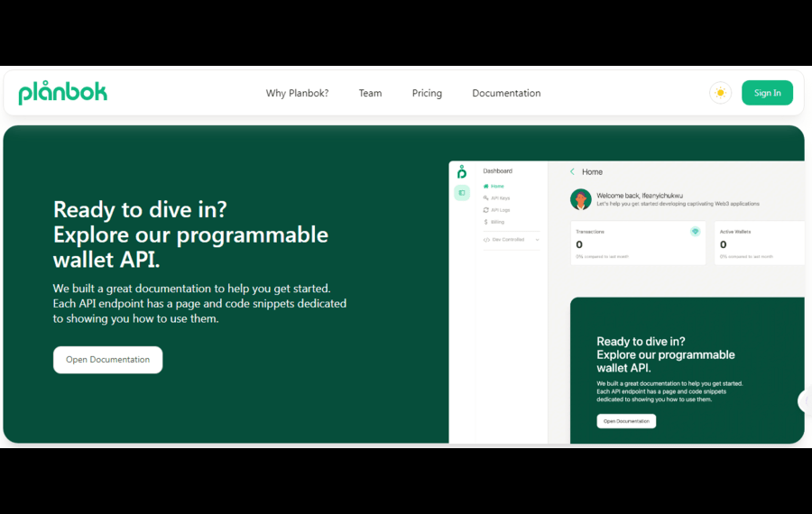The width and height of the screenshot is (812, 514).
Task: Open Billing via its dollar icon
Action: (486, 221)
